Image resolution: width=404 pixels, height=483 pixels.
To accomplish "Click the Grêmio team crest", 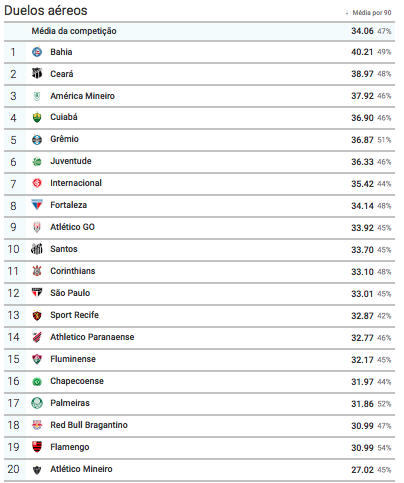I will 37,139.
